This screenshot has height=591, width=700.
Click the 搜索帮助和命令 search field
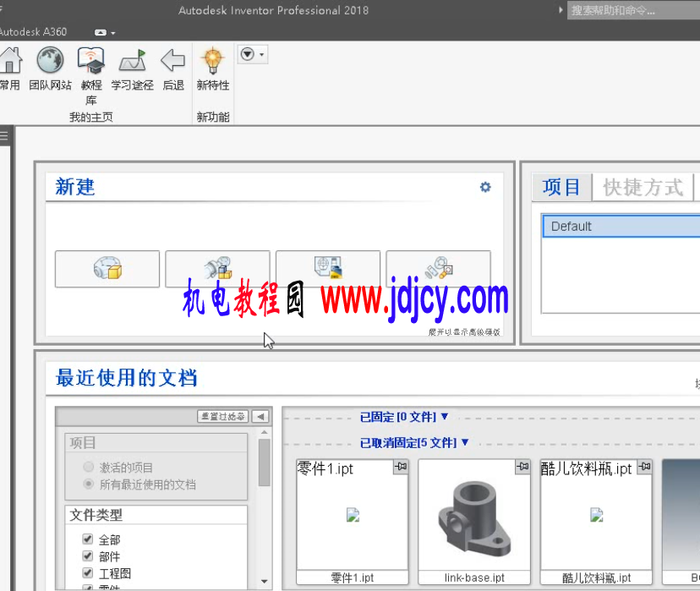click(634, 10)
